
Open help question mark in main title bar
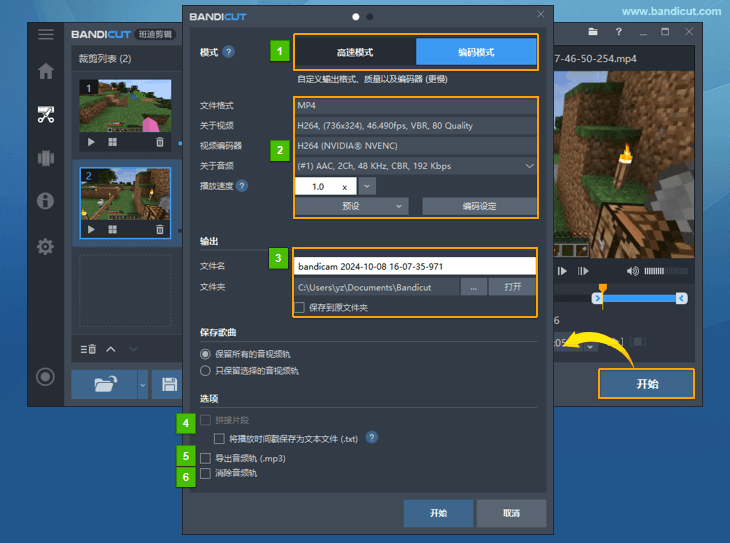point(618,32)
